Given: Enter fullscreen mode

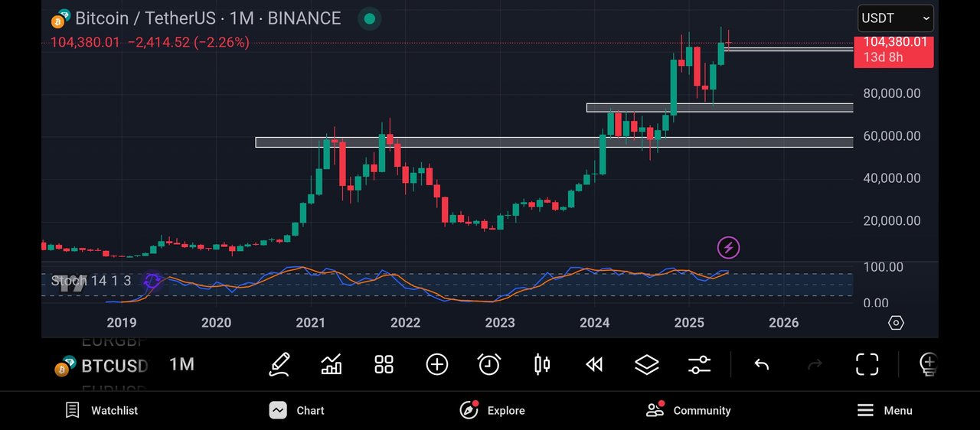Looking at the screenshot, I should (867, 364).
